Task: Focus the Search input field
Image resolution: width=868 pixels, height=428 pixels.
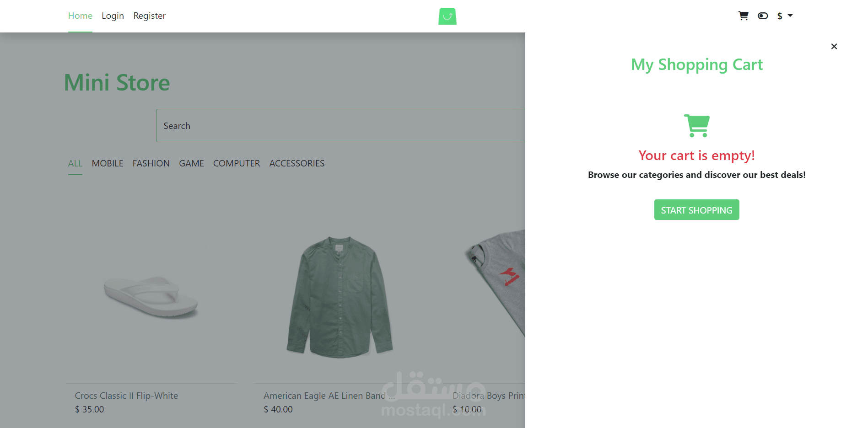Action: point(340,126)
